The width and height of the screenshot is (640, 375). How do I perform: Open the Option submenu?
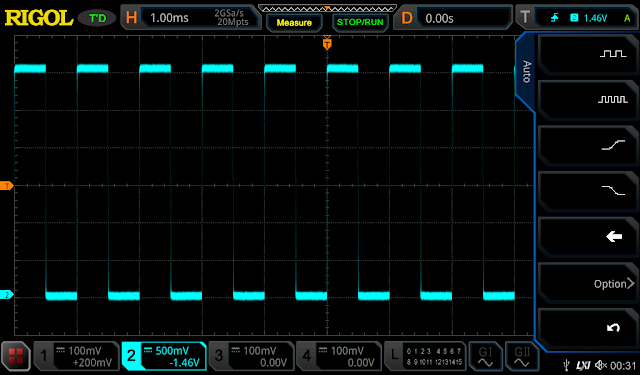coord(614,284)
